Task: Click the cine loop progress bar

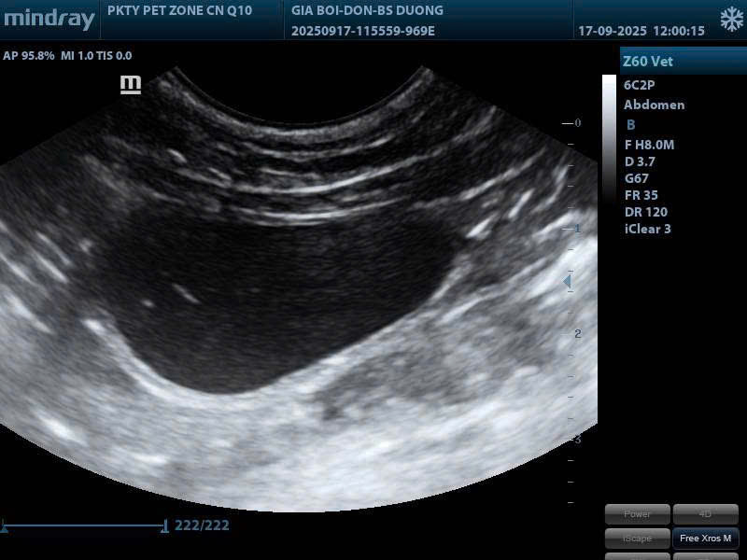Action: coord(84,526)
